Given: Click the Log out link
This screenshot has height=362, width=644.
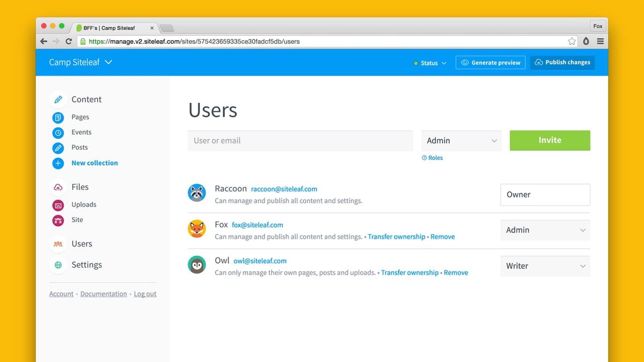Looking at the screenshot, I should [x=145, y=294].
